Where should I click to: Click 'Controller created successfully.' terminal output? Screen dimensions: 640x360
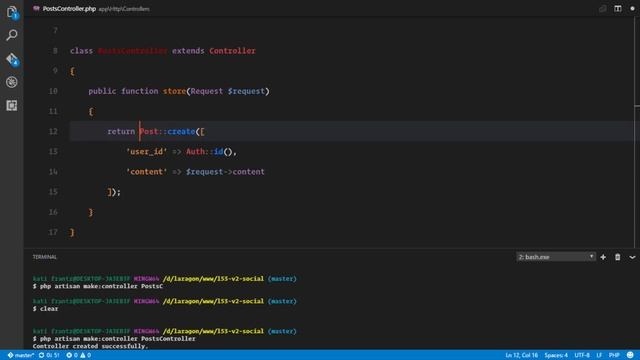(x=90, y=346)
